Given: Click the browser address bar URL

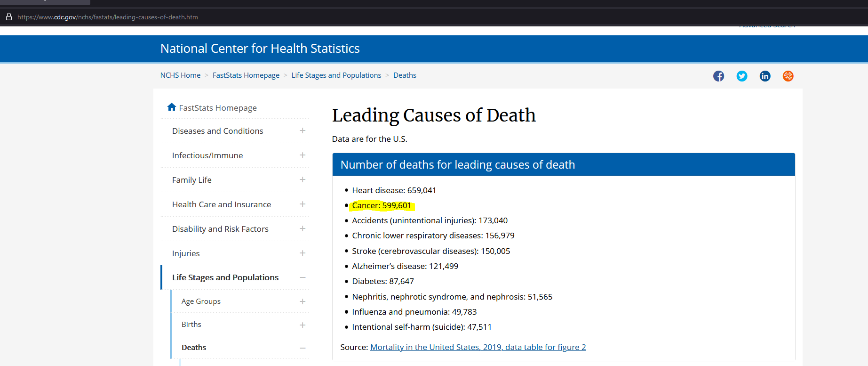Looking at the screenshot, I should (x=108, y=17).
